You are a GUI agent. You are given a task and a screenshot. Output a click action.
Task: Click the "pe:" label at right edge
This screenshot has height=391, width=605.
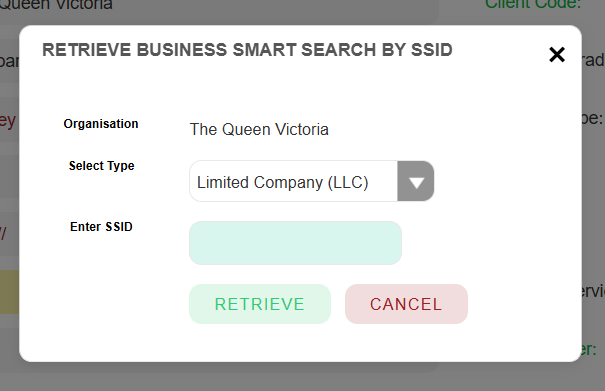[x=592, y=118]
